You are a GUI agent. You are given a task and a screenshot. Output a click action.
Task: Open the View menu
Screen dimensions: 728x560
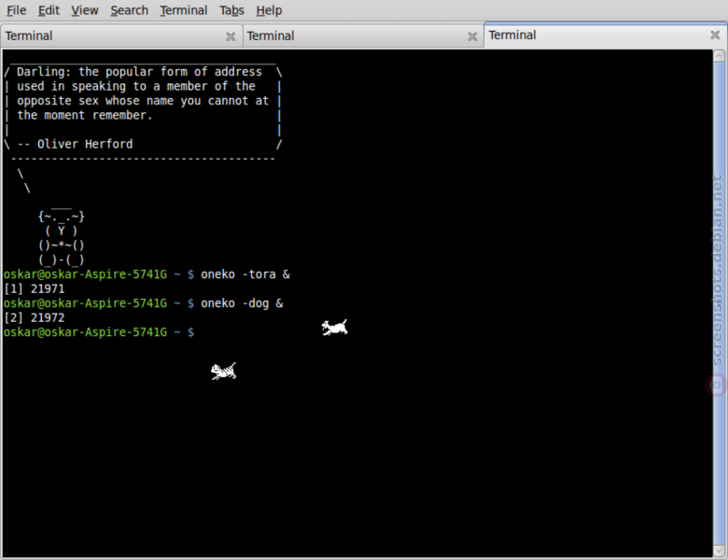tap(85, 10)
